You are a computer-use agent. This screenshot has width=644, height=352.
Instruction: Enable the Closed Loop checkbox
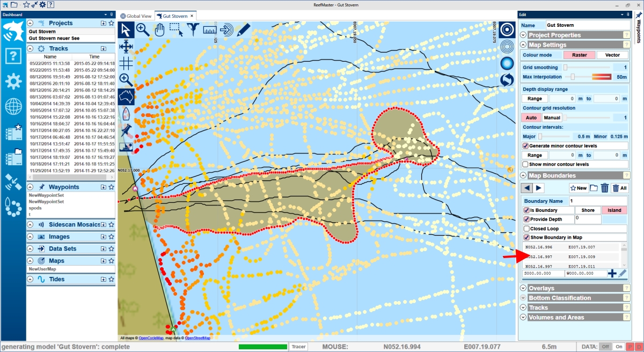pos(526,229)
